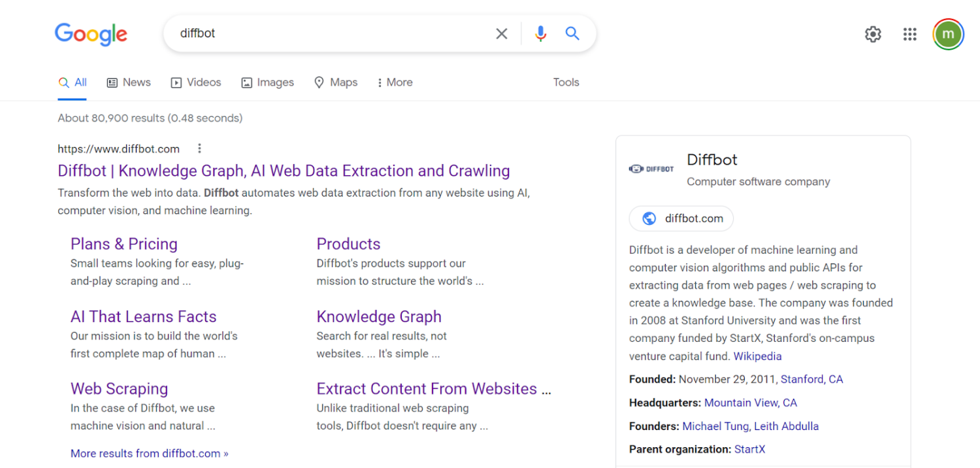This screenshot has width=980, height=468.
Task: Open the Michael Tung founder link
Action: click(x=715, y=426)
